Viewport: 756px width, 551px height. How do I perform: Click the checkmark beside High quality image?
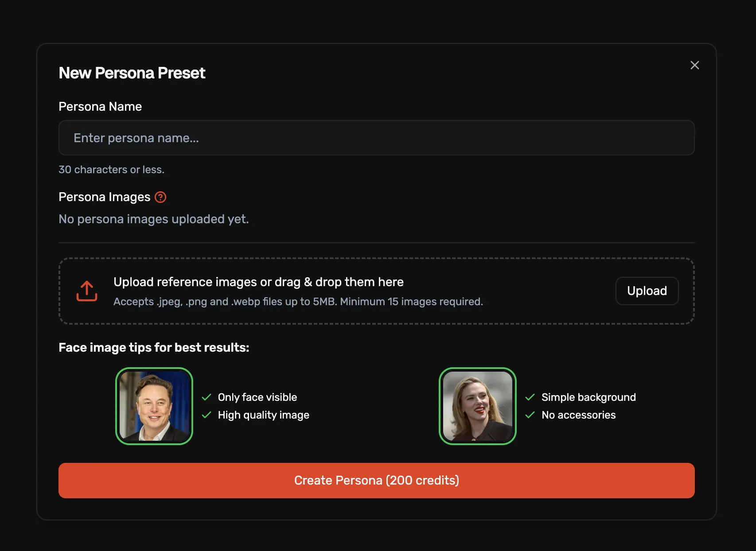207,415
